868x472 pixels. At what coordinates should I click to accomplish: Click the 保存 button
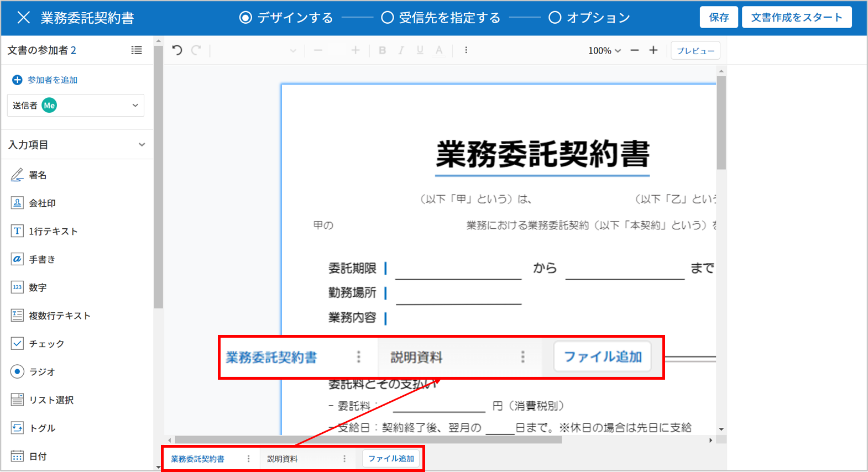pos(719,18)
